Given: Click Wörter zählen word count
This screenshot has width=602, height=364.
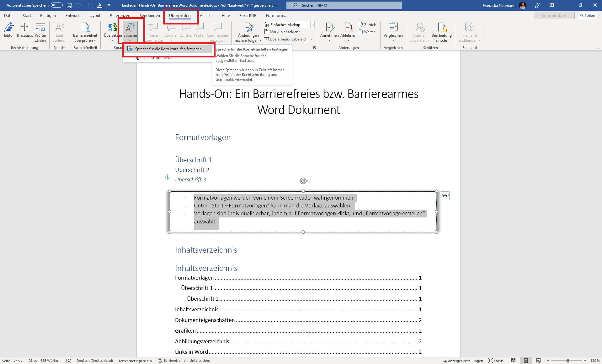Looking at the screenshot, I should tap(40, 32).
